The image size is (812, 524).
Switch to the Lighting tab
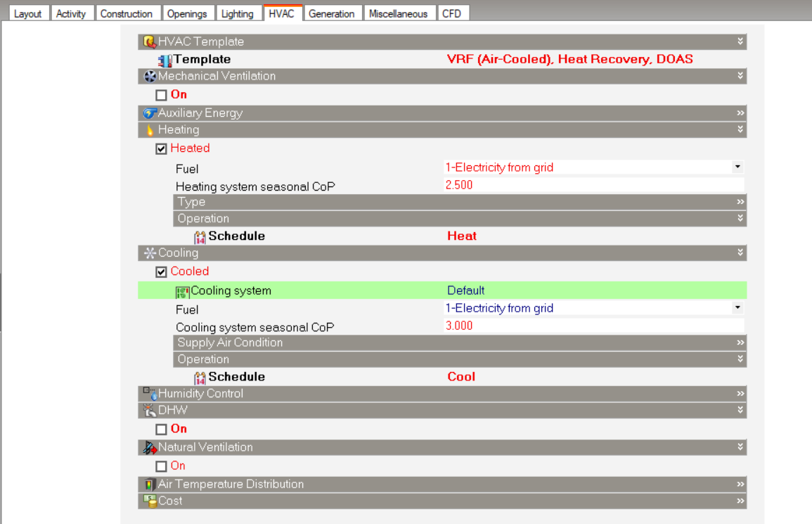[237, 13]
